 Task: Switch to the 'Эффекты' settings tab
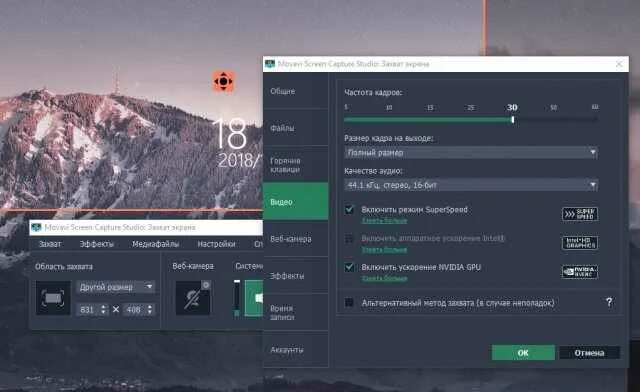click(296, 276)
